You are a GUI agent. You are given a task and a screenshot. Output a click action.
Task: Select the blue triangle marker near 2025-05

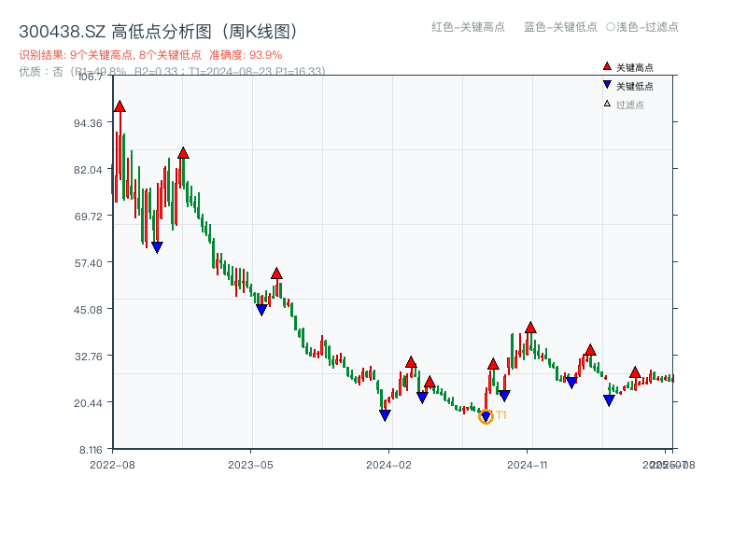tap(607, 401)
